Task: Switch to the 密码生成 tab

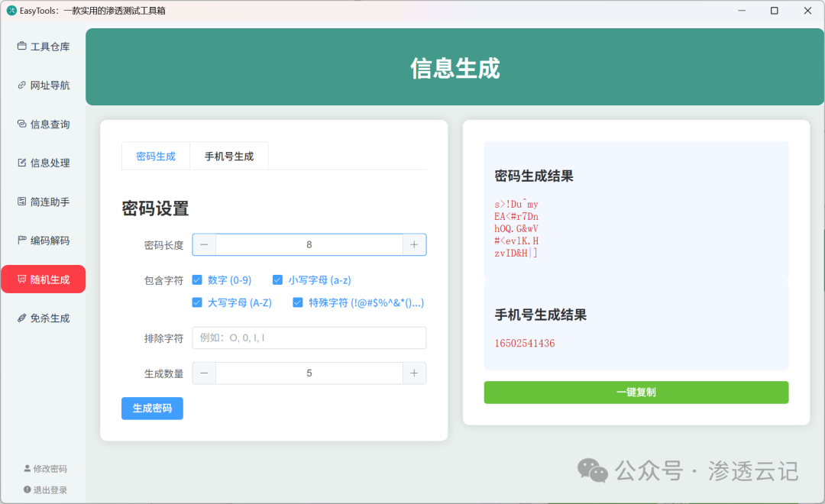Action: coord(156,157)
